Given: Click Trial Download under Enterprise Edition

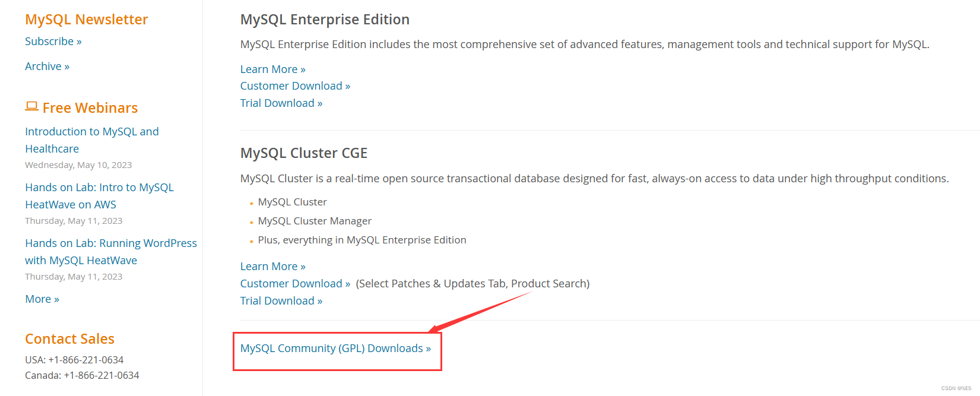Looking at the screenshot, I should pos(281,103).
